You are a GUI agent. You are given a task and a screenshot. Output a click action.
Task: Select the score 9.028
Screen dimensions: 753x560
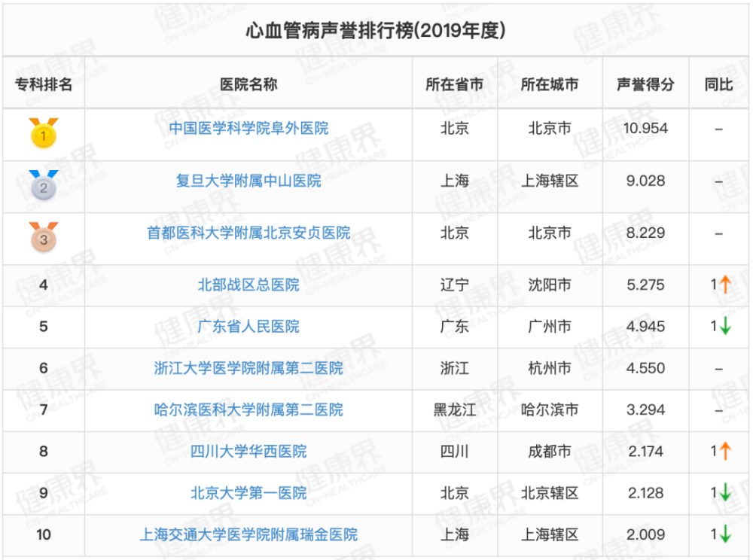pyautogui.click(x=645, y=181)
